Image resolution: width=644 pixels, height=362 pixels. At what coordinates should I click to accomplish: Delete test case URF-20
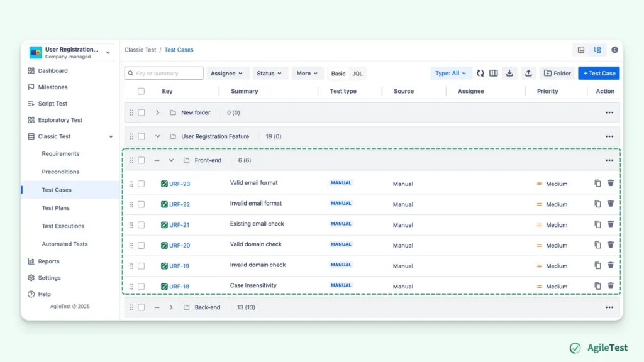tap(611, 245)
